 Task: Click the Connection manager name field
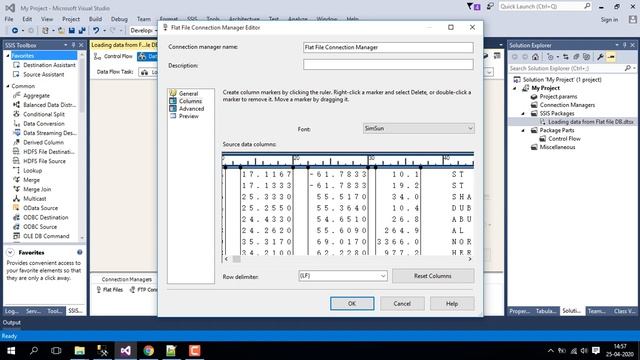[x=388, y=47]
